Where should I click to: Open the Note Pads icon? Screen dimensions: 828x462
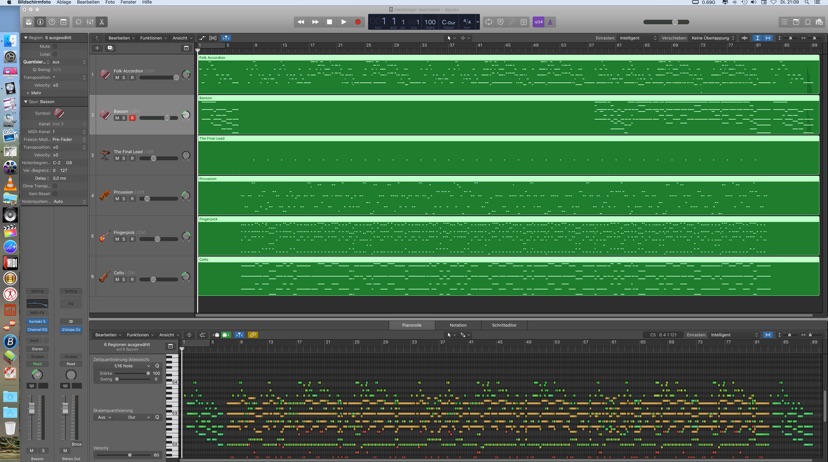[796, 22]
